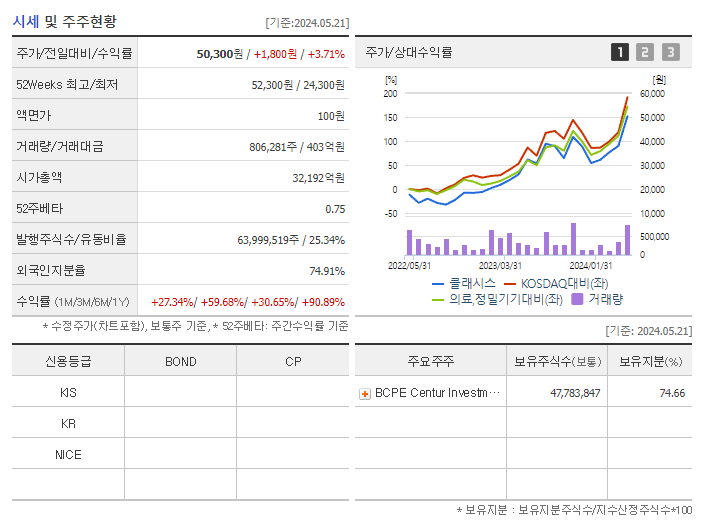
Task: Click the 주요주주 column header
Action: pyautogui.click(x=431, y=361)
